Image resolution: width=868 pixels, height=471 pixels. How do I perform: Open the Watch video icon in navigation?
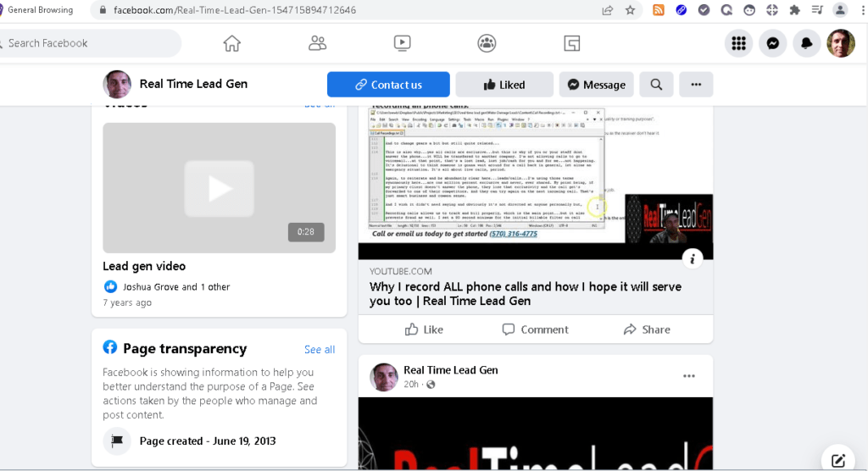tap(402, 43)
